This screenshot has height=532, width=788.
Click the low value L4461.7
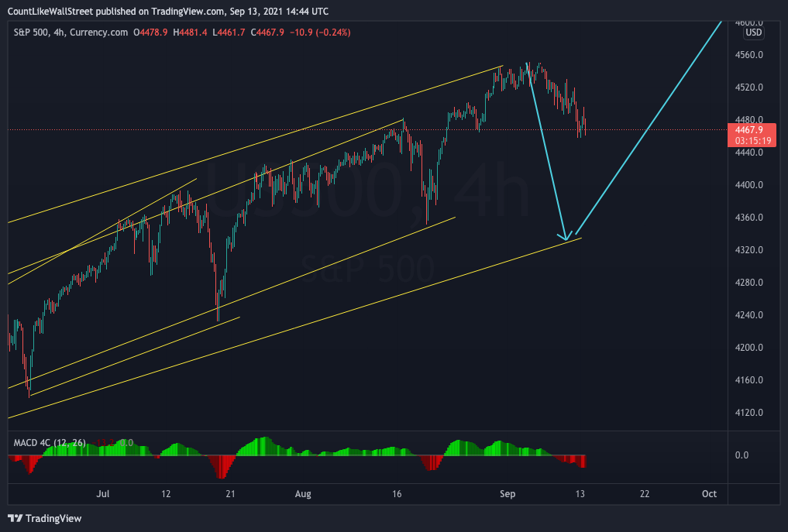coord(229,33)
